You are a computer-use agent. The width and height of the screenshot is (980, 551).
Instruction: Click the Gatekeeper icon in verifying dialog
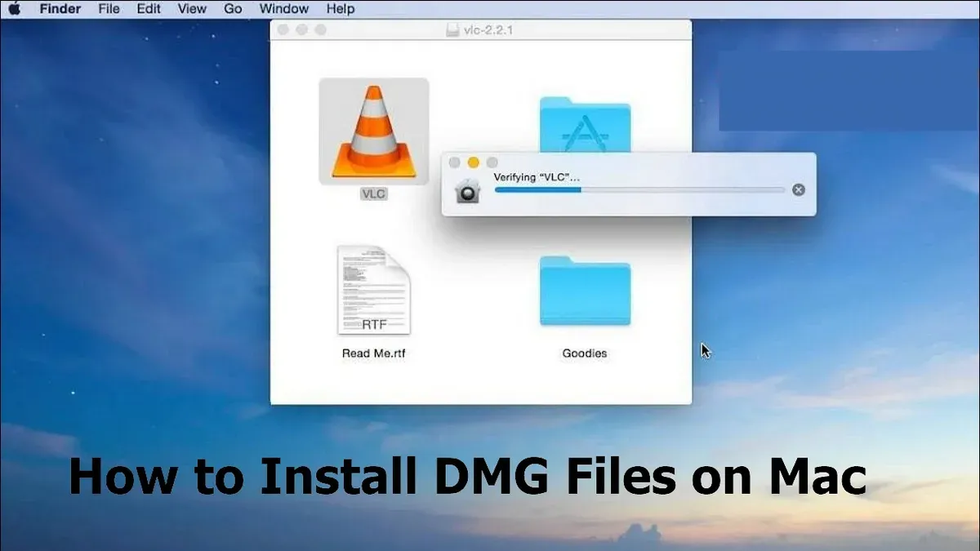tap(468, 190)
